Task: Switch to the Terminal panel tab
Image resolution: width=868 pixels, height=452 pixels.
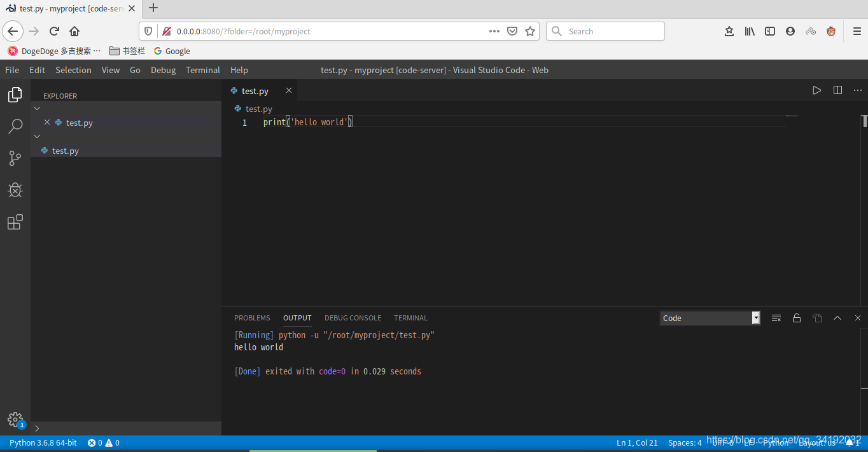Action: click(x=410, y=318)
